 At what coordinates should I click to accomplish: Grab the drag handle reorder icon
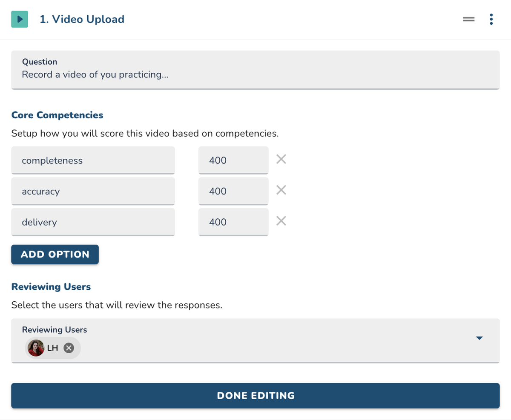pos(469,19)
